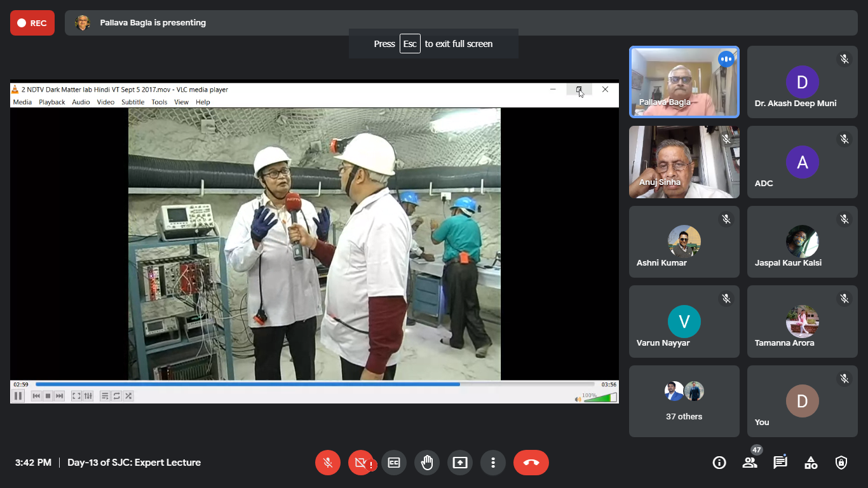Image resolution: width=868 pixels, height=488 pixels.
Task: Show the VLC playlist
Action: [105, 396]
